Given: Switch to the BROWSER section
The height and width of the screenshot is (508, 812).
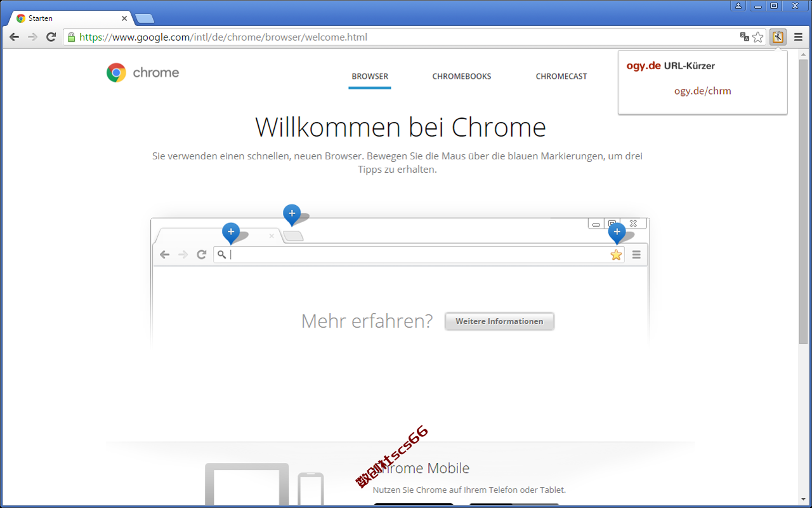Looking at the screenshot, I should 370,76.
